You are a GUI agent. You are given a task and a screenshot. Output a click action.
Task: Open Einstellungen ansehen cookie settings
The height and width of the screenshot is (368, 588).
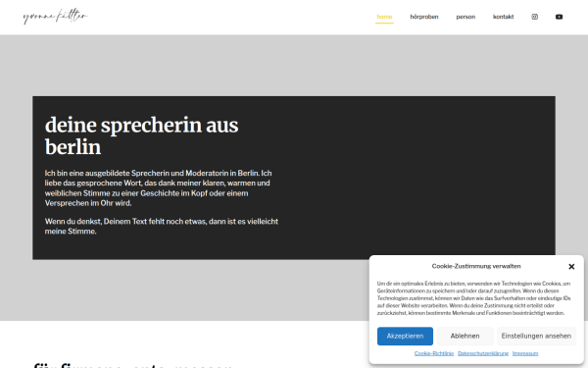pos(536,336)
